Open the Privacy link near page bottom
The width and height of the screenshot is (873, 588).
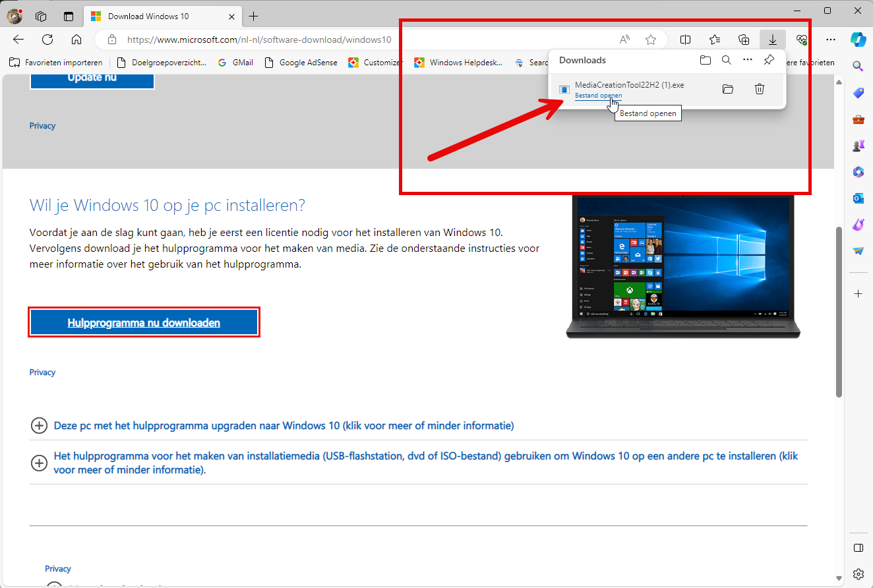click(x=58, y=569)
